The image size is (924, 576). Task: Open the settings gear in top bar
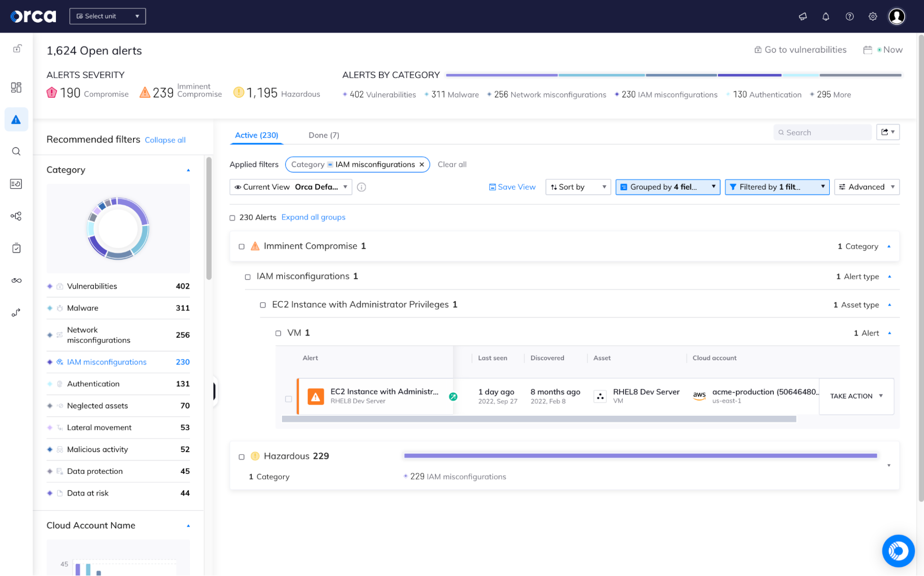coord(873,17)
